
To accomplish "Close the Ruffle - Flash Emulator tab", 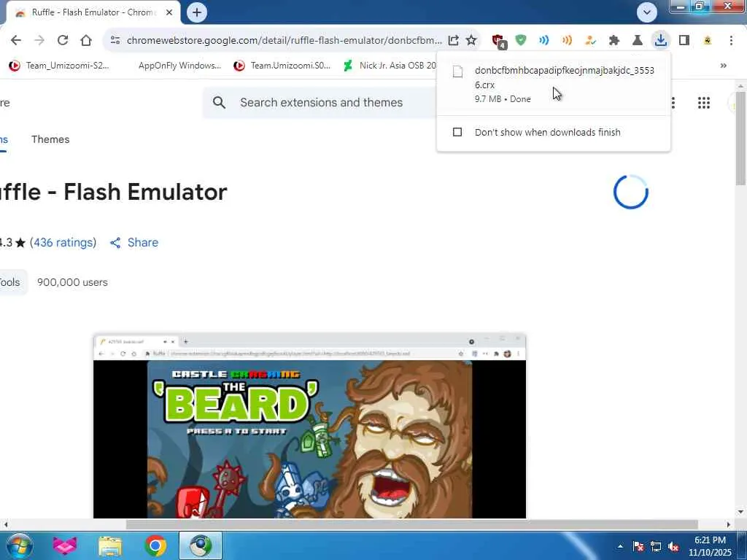I will [169, 12].
